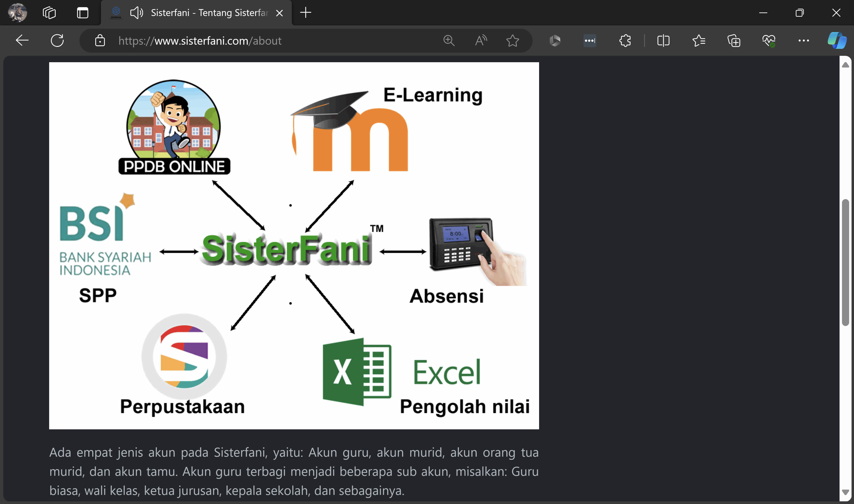Open the Extensions puzzle icon
This screenshot has height=504, width=854.
click(x=625, y=41)
